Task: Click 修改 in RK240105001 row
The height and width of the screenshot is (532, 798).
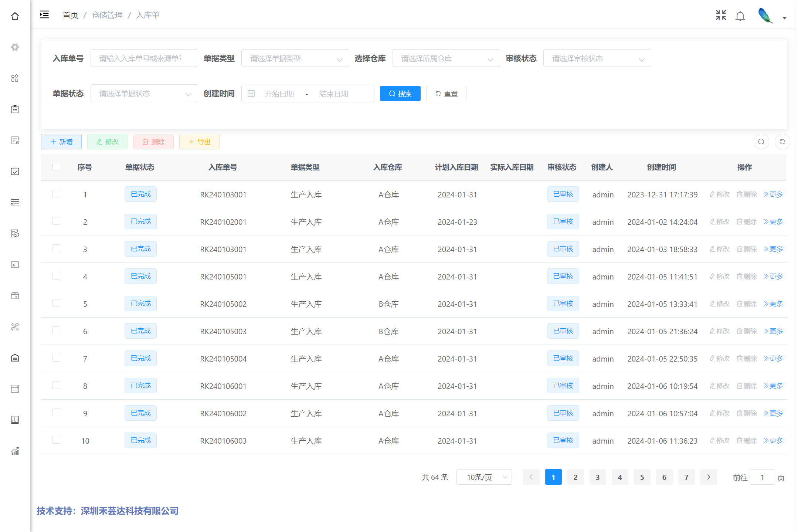Action: pyautogui.click(x=719, y=277)
